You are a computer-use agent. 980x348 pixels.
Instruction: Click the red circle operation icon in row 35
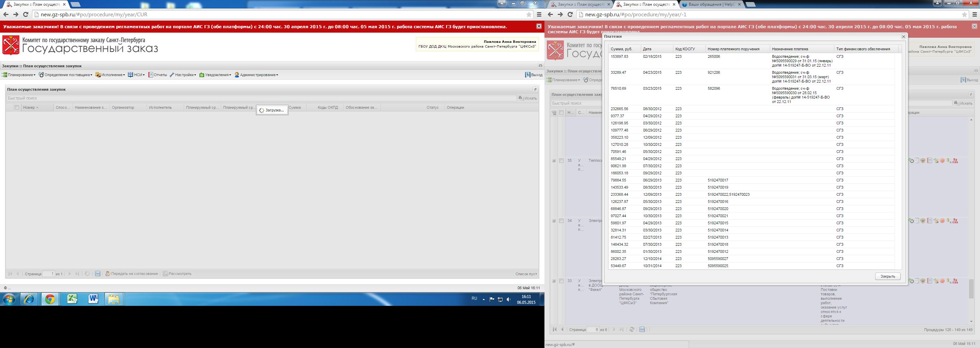[x=942, y=161]
